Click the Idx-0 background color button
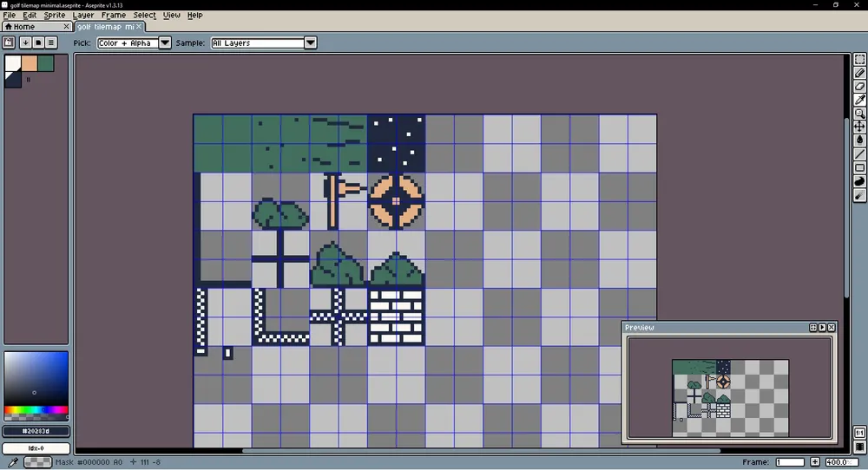Screen dimensions: 868x470 pyautogui.click(x=36, y=448)
